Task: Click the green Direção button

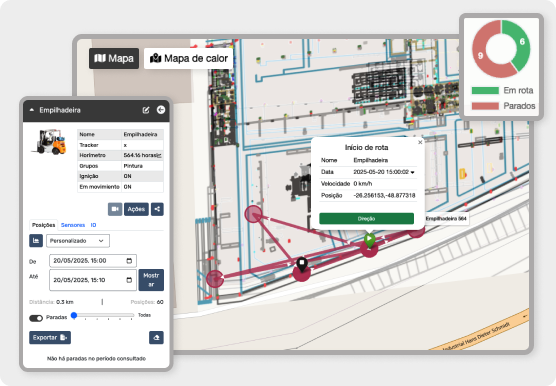Action: pos(366,219)
